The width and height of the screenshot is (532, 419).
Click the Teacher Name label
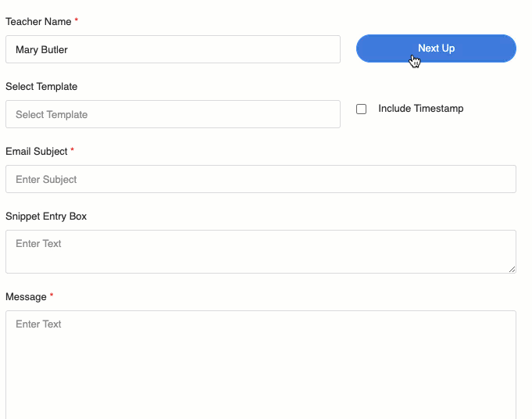38,21
